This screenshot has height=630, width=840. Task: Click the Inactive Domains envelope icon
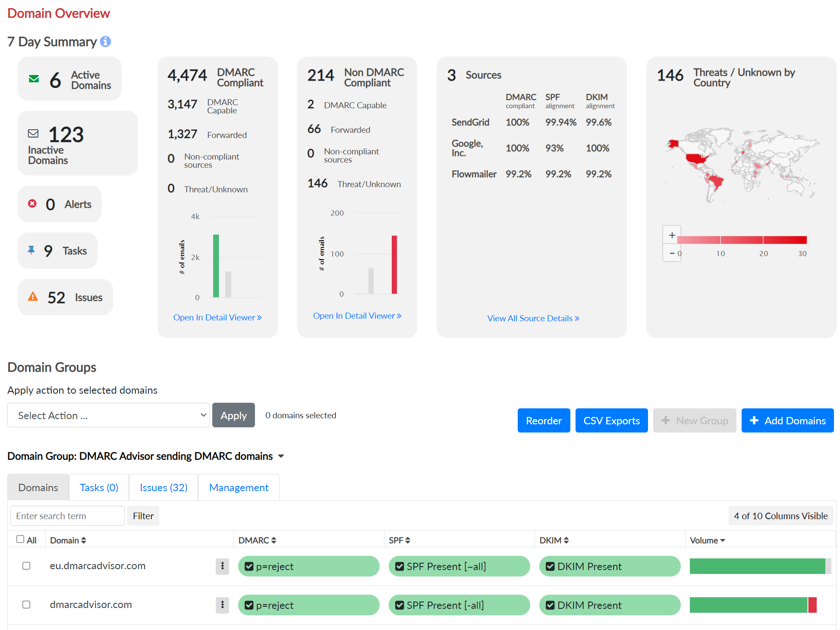[33, 133]
